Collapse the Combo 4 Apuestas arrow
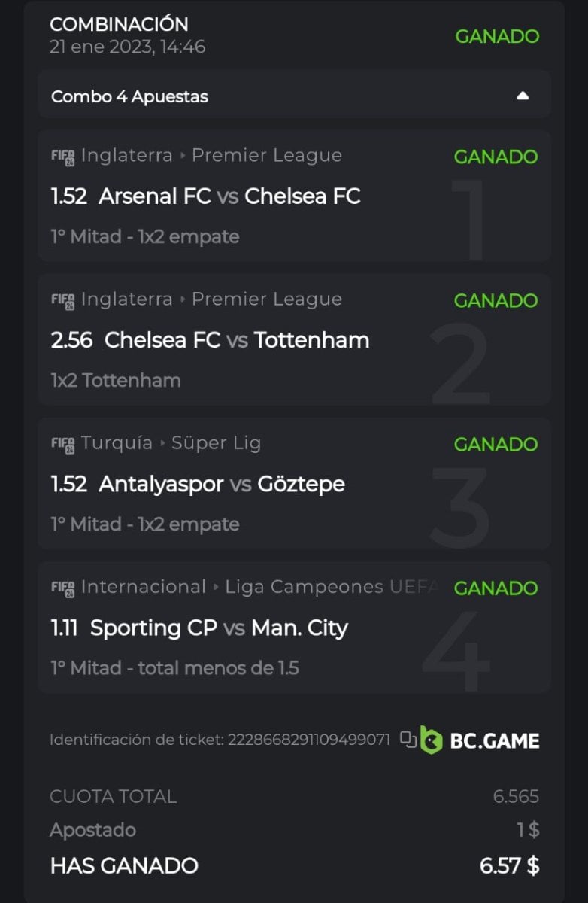Viewport: 588px width, 903px height. (x=523, y=96)
